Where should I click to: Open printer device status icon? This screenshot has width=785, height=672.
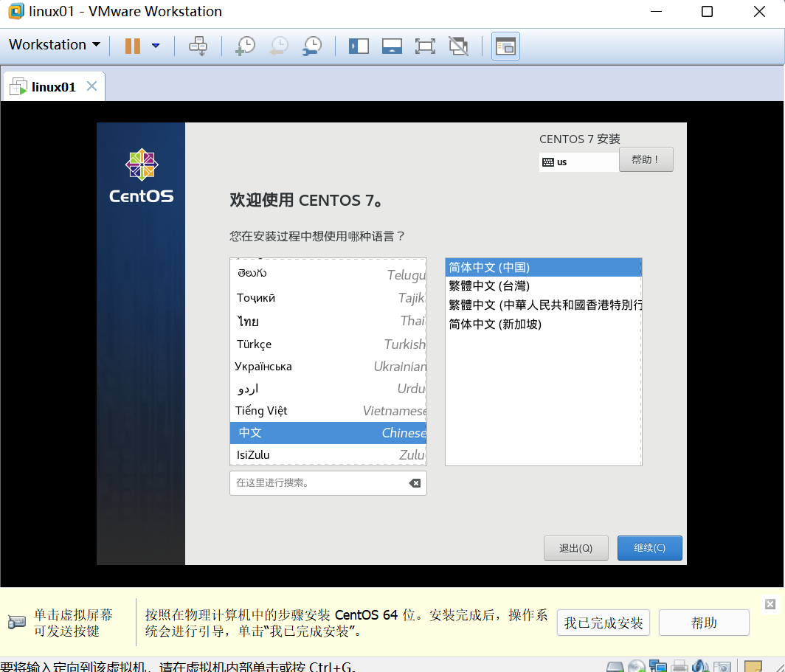tap(679, 667)
